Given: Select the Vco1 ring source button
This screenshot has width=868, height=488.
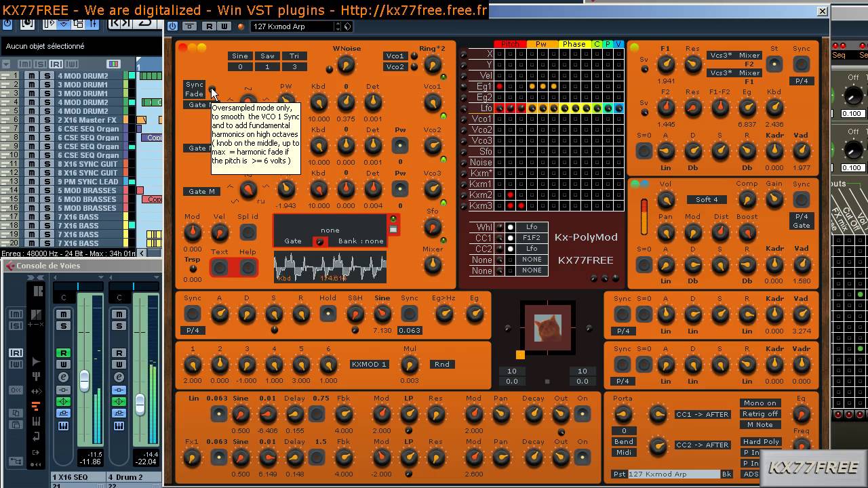Looking at the screenshot, I should [x=395, y=56].
